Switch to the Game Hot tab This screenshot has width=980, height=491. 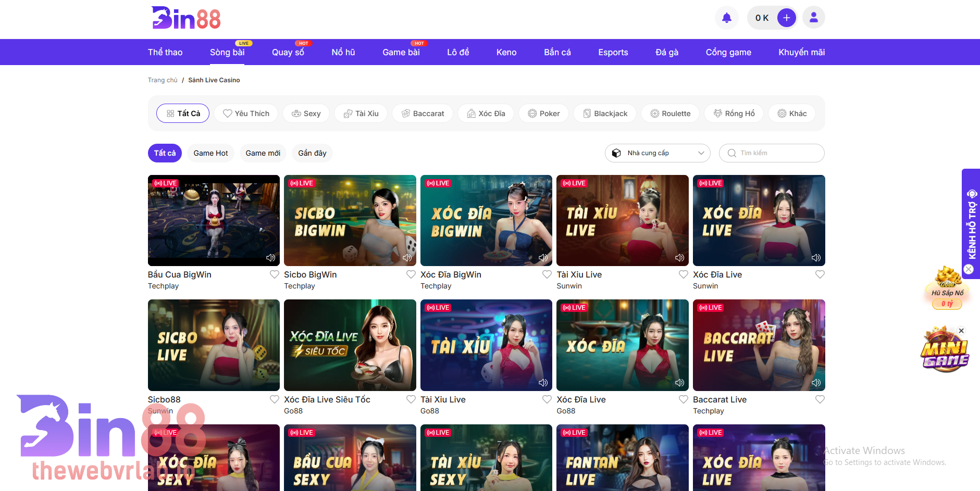210,153
